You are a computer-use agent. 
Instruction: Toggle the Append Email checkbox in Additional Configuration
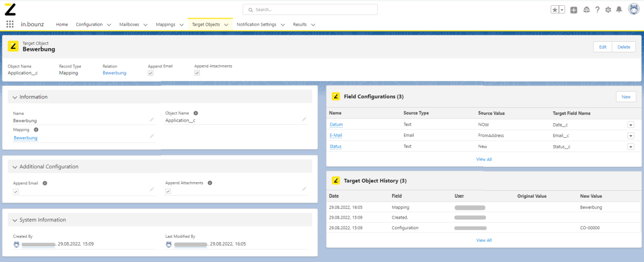tap(16, 191)
